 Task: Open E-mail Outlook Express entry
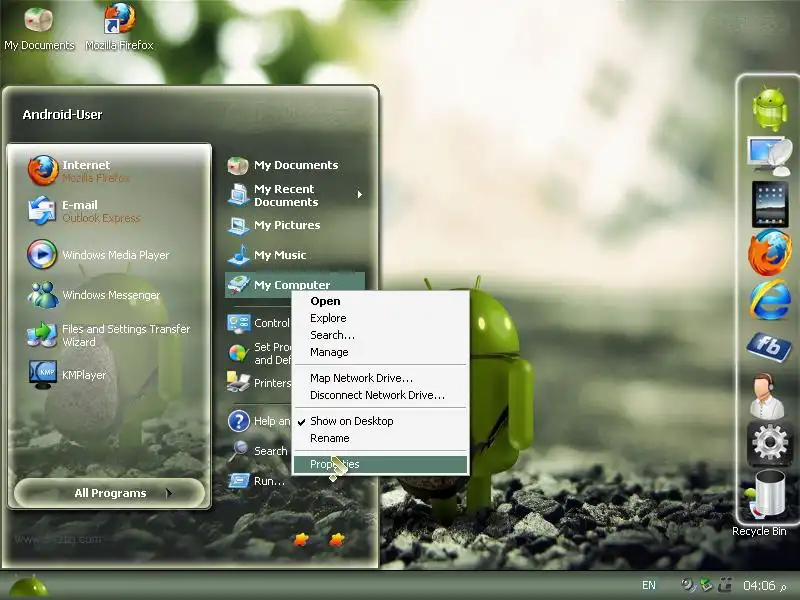click(x=110, y=211)
